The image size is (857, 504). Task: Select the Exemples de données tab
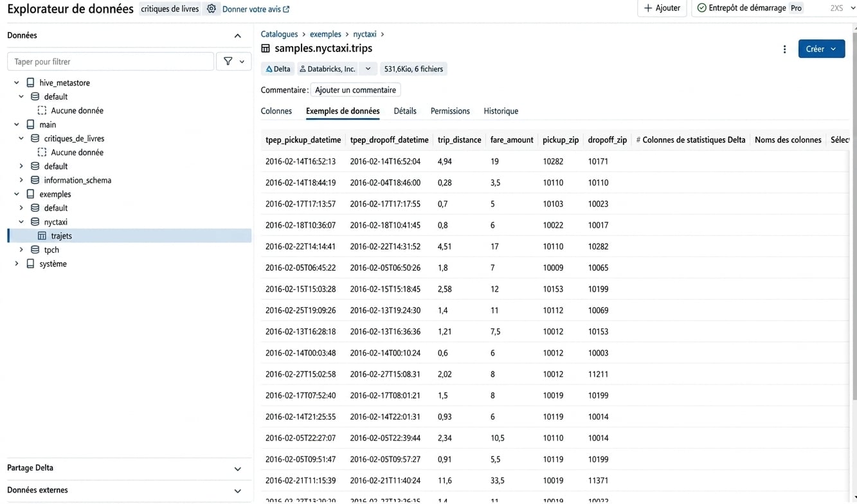pos(343,111)
